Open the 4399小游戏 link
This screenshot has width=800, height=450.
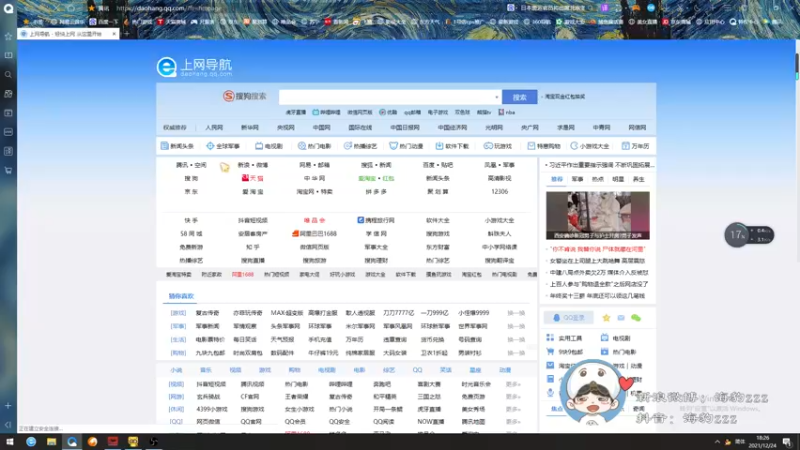[212, 409]
